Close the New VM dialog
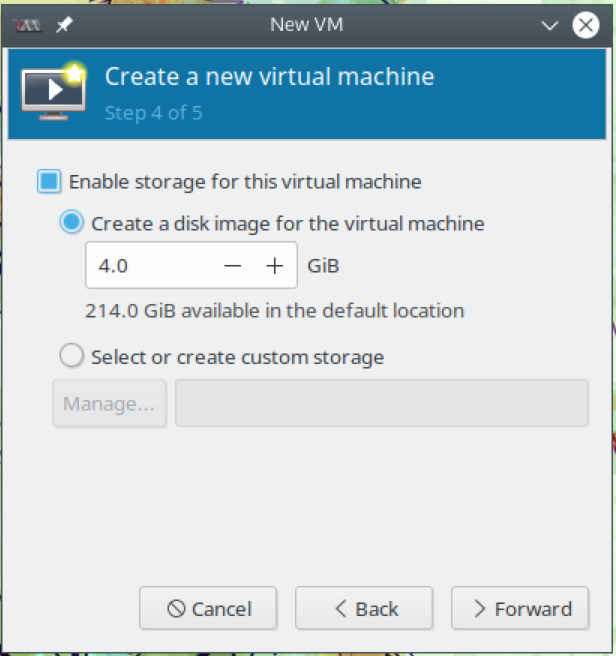 tap(585, 25)
